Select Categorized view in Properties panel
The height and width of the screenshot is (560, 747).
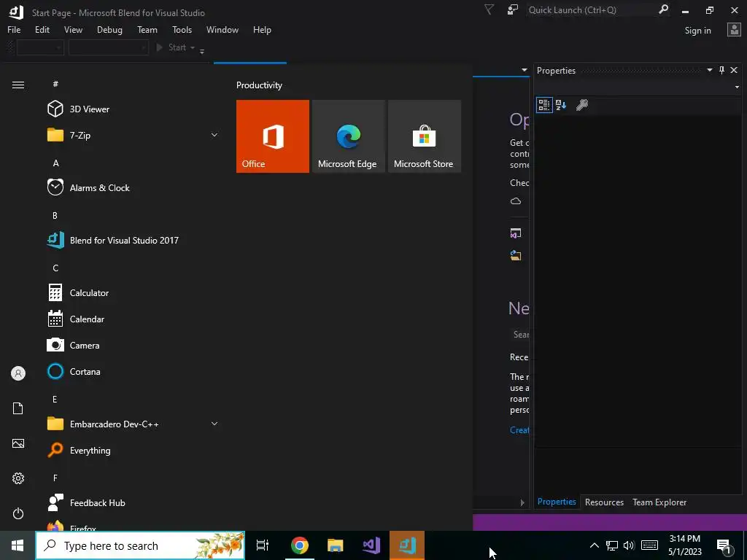[544, 105]
